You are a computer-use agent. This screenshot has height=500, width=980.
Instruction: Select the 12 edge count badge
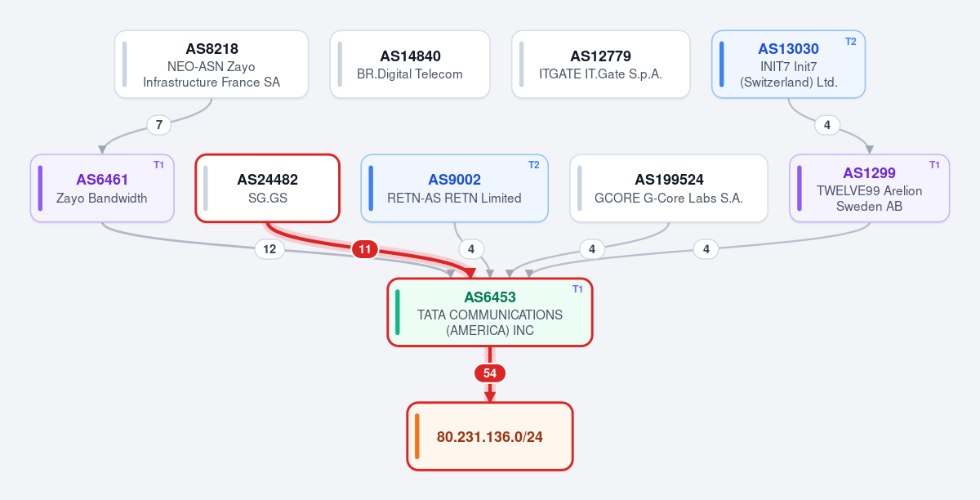coord(269,249)
